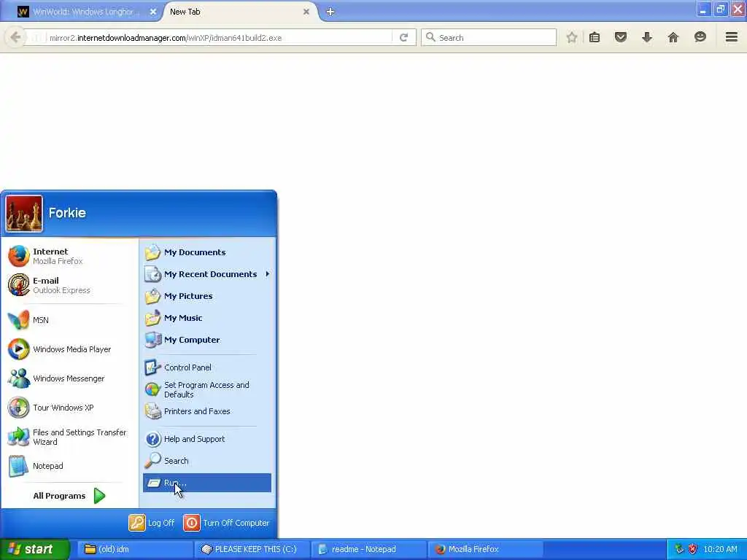Open Outlook Express E-mail entry

69,285
